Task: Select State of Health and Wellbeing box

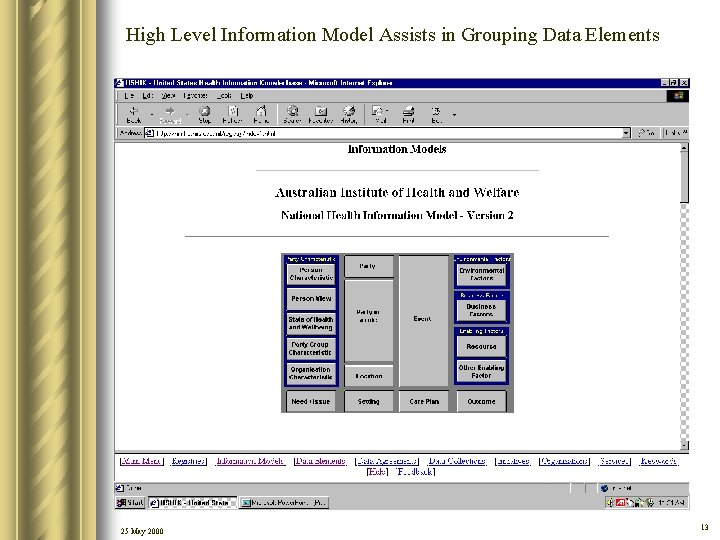Action: (x=311, y=323)
